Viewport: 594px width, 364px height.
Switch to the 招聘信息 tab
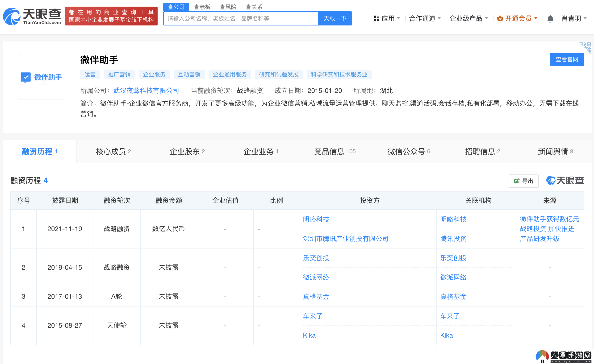coord(482,151)
